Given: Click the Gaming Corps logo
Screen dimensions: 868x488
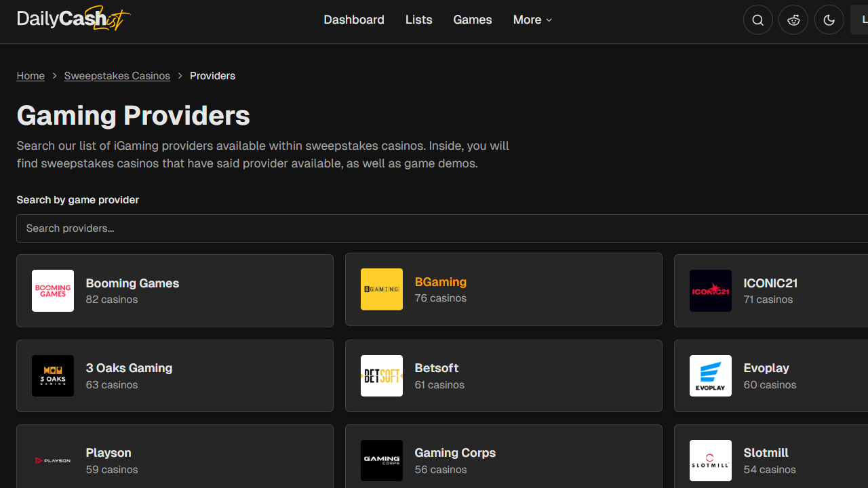Looking at the screenshot, I should click(x=382, y=460).
